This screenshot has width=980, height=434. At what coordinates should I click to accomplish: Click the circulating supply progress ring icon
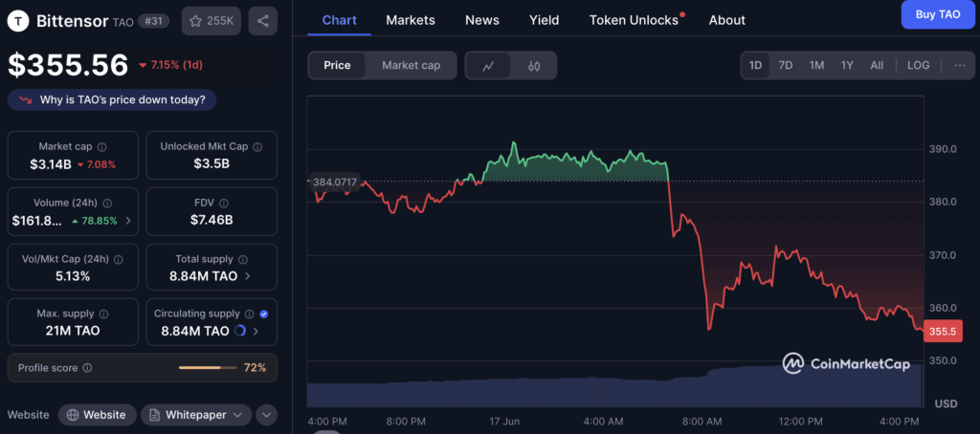pos(239,331)
